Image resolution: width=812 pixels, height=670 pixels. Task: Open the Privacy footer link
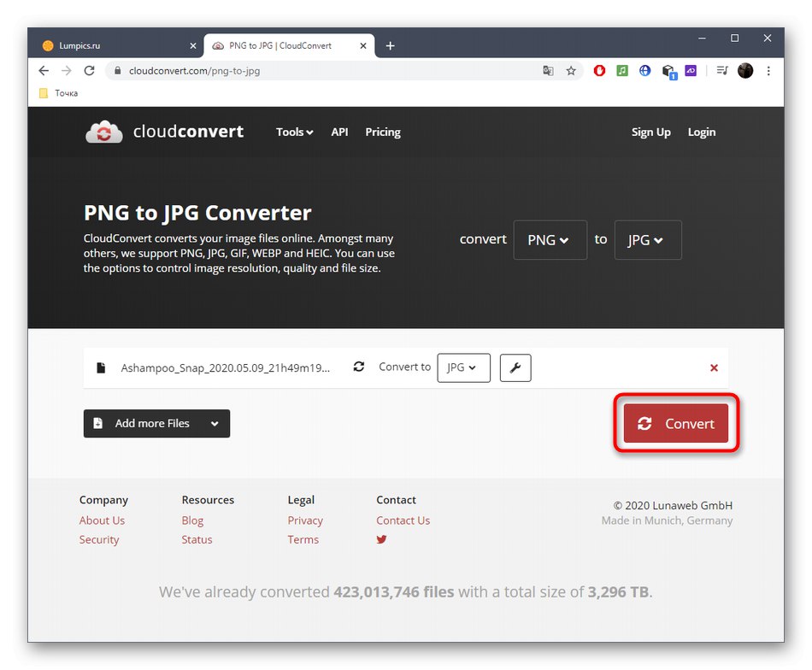(x=305, y=520)
